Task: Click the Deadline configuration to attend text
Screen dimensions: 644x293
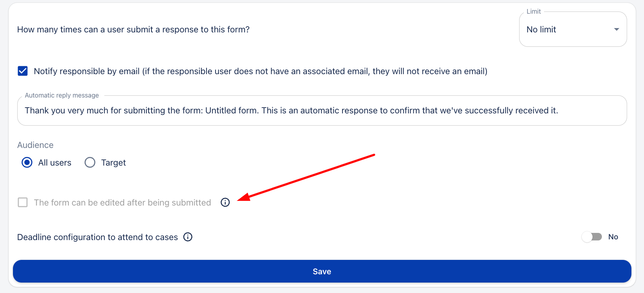Action: click(97, 237)
